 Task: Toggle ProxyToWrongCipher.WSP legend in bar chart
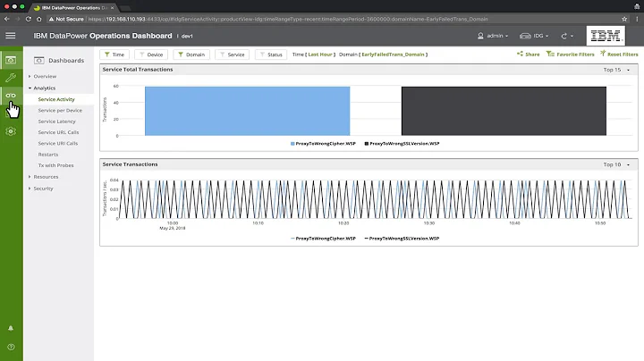[323, 144]
